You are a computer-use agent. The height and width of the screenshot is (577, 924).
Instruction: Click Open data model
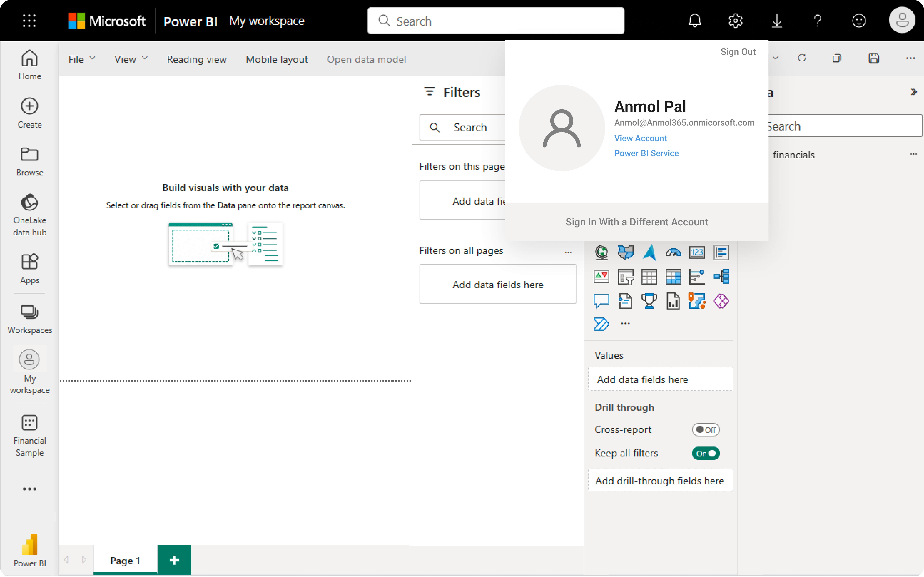[x=366, y=59]
